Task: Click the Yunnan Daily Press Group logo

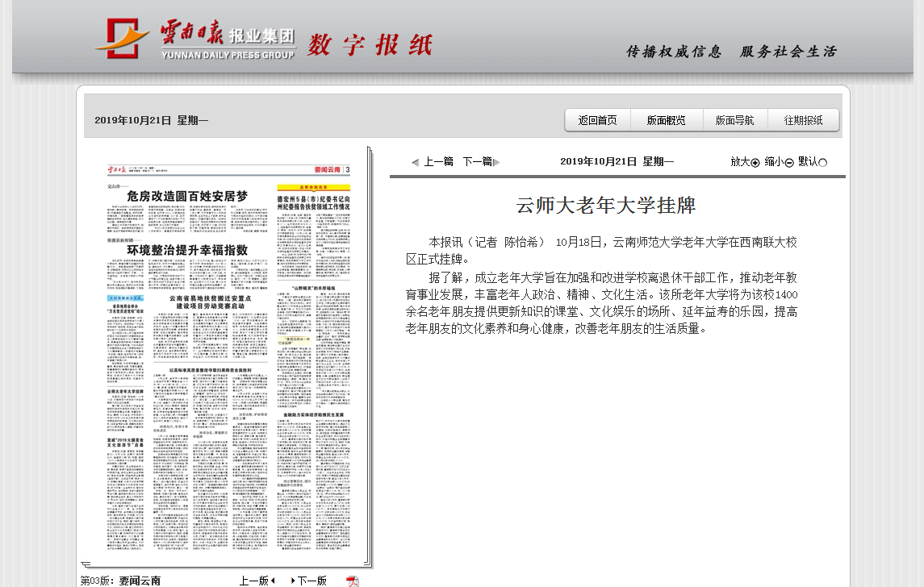Action: [194, 40]
